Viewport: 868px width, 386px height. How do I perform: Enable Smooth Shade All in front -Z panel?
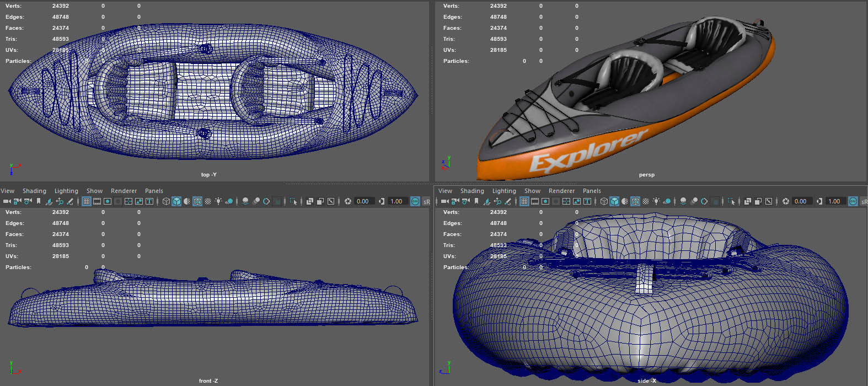[176, 201]
